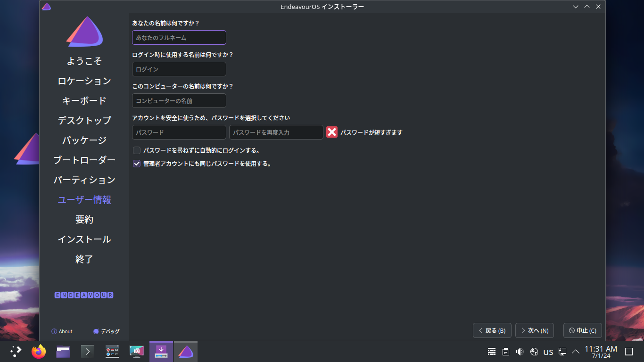
Task: Click the update notifier tray icon
Action: pyautogui.click(x=534, y=352)
